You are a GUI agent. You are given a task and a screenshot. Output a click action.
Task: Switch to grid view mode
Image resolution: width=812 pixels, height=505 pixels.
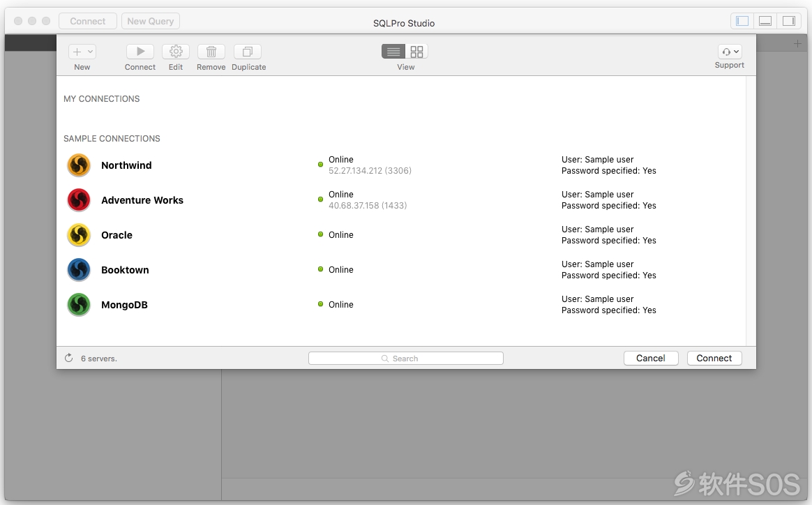click(417, 52)
